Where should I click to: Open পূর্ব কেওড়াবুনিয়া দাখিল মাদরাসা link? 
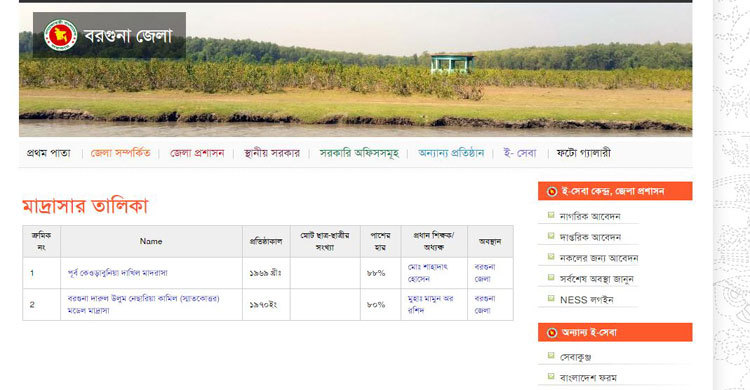point(118,273)
